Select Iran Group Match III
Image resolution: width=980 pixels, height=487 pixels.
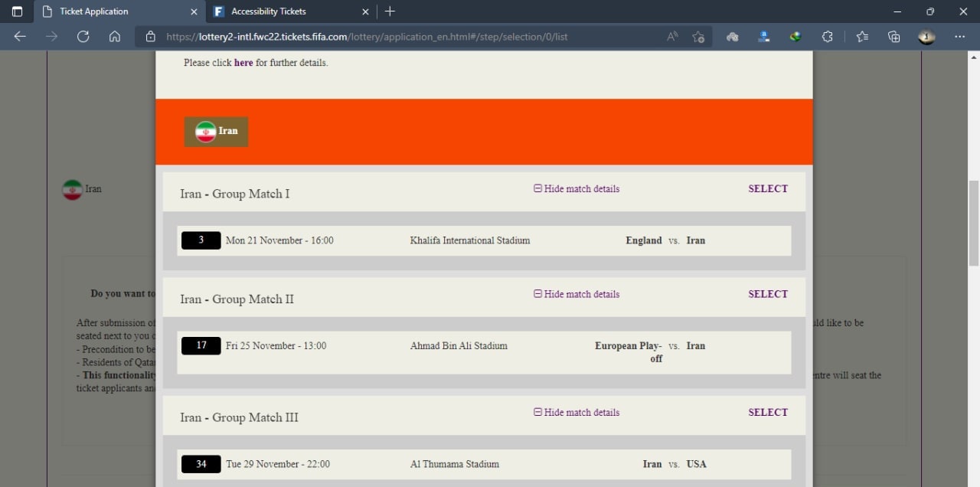[767, 413]
